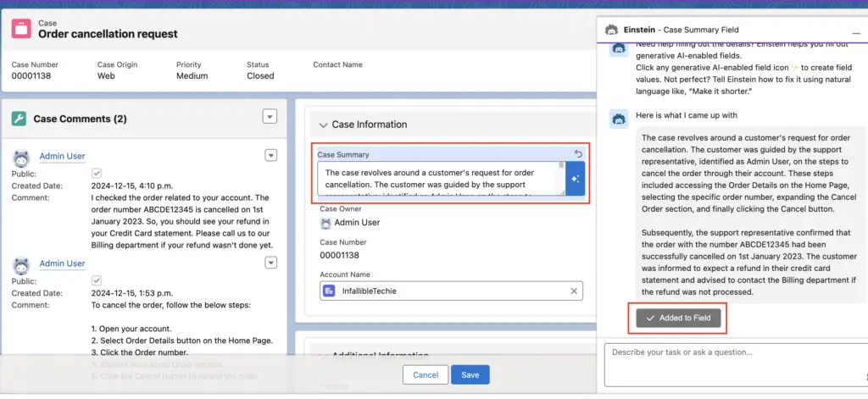Click the Einstein panel header icon
The height and width of the screenshot is (399, 868).
click(611, 30)
